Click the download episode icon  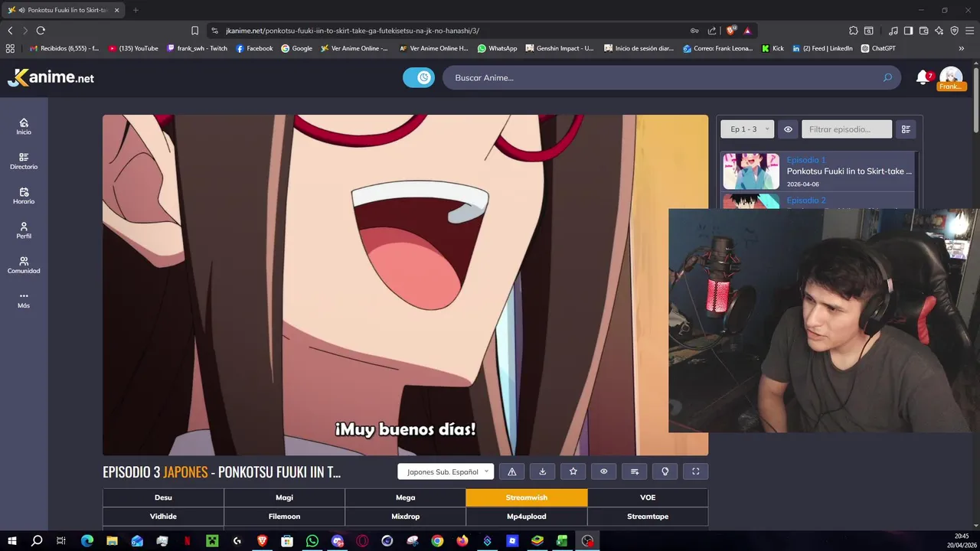click(x=543, y=471)
